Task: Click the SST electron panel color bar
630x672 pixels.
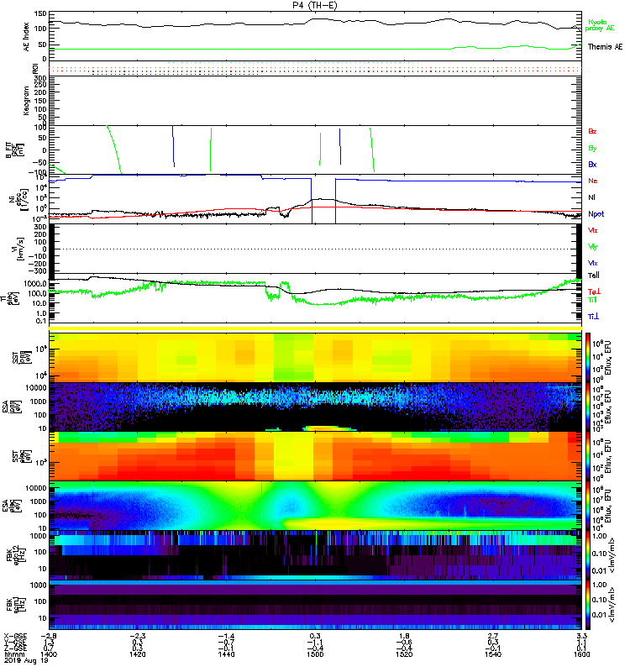Action: [589, 456]
